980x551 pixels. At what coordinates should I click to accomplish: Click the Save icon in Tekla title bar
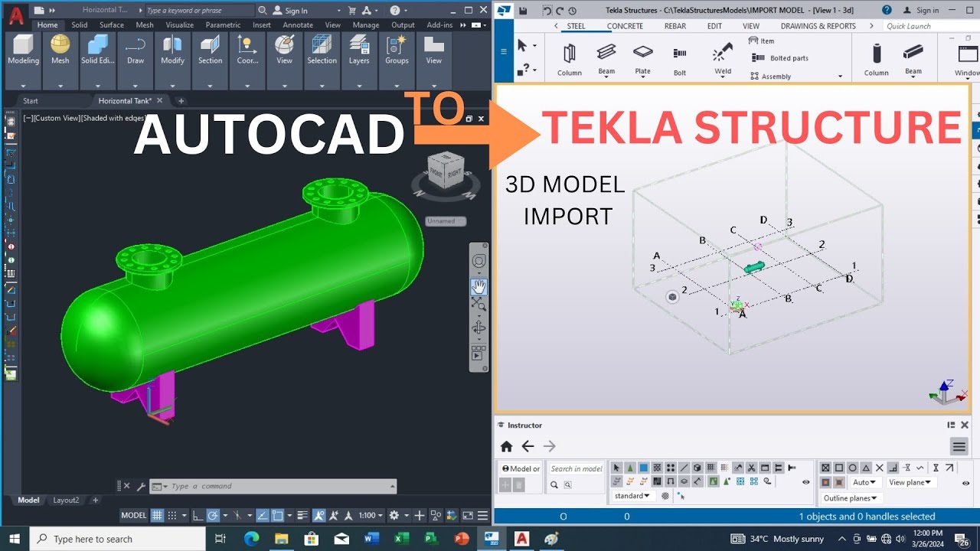(x=523, y=11)
